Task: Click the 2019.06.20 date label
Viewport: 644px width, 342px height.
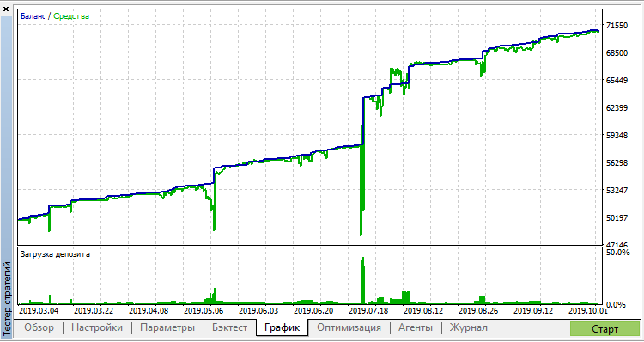Action: click(x=313, y=311)
